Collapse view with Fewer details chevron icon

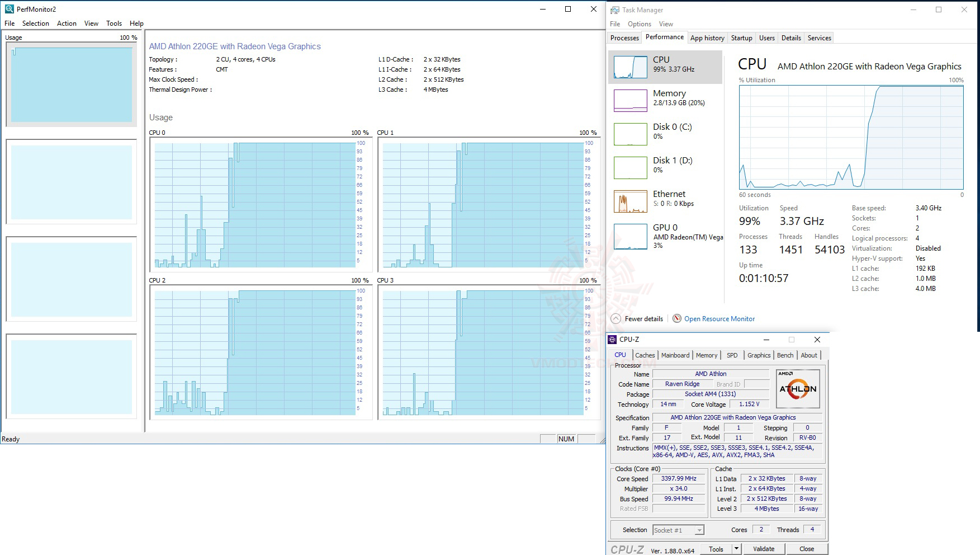616,319
